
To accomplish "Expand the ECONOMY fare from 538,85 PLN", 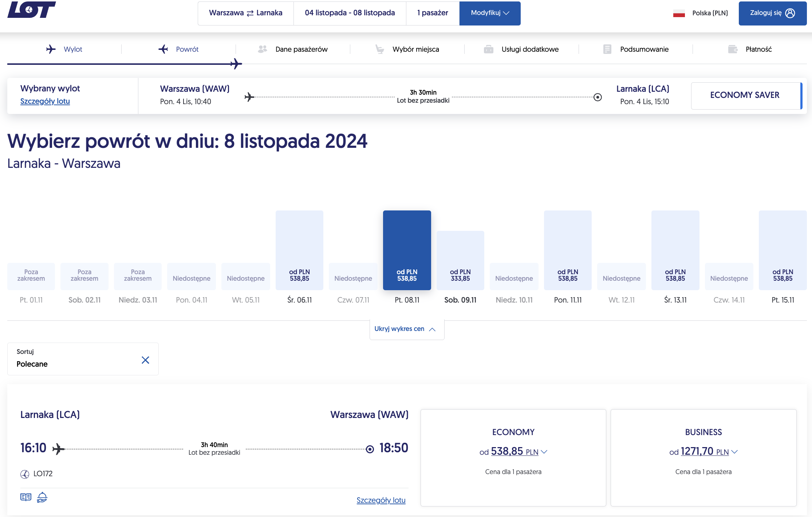I will tap(513, 451).
